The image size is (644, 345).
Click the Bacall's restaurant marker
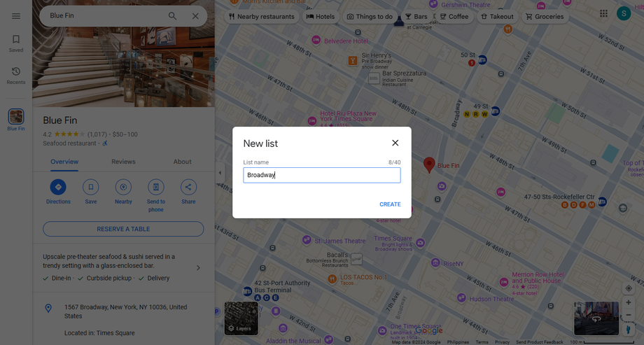tap(356, 259)
